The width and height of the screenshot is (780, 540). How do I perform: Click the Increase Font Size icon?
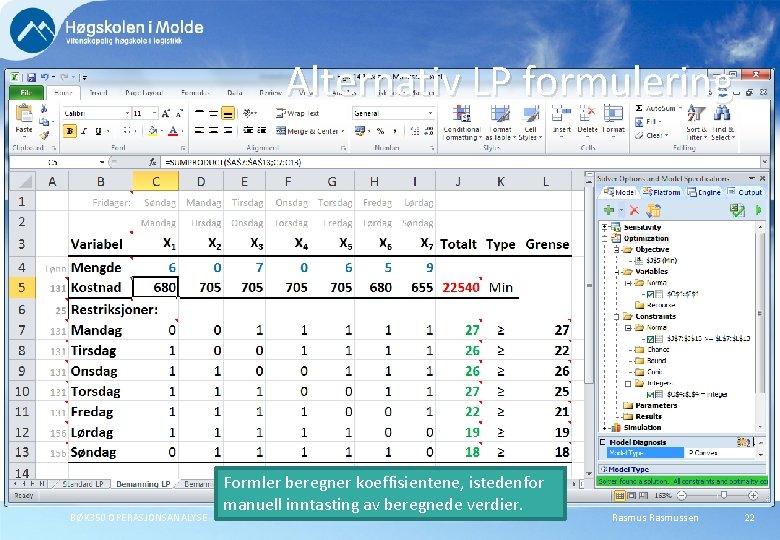click(166, 113)
